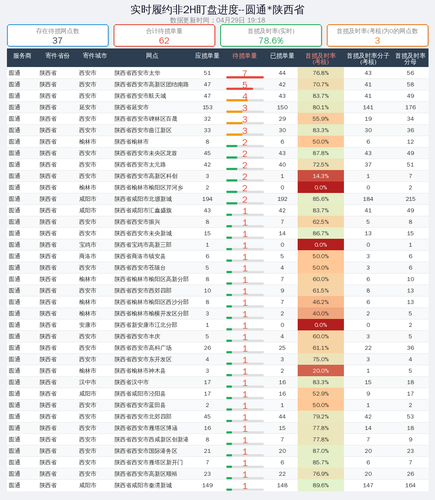435x500 pixels.
Task: Click network cell 陕西省咸阳市泾阳县
Action: (x=140, y=394)
